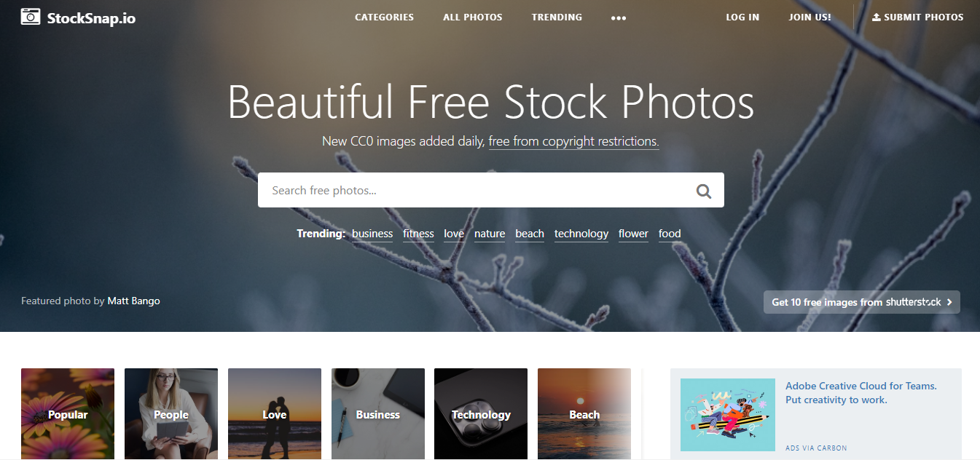980x460 pixels.
Task: Open the Technology category thumbnail
Action: pyautogui.click(x=481, y=413)
